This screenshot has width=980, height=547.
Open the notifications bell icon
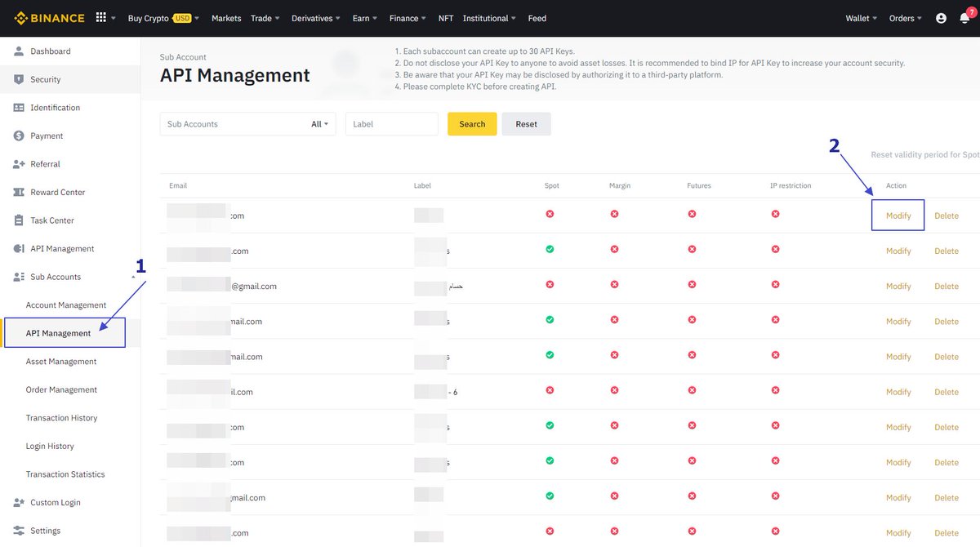964,18
